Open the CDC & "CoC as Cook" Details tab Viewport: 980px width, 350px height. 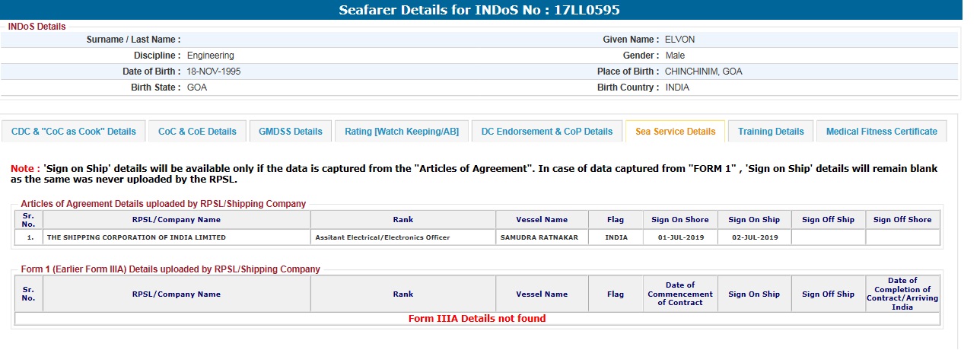(73, 132)
